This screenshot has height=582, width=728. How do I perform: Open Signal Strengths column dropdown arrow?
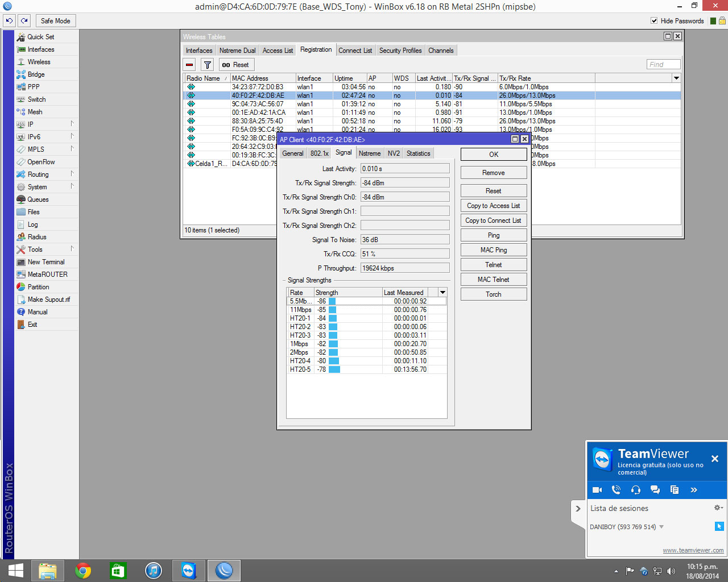pyautogui.click(x=442, y=293)
